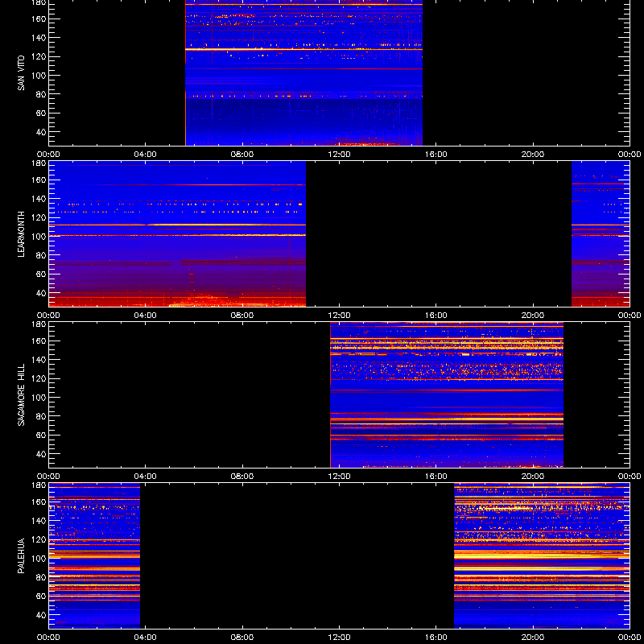Click the PALEHUA station label

[21, 556]
